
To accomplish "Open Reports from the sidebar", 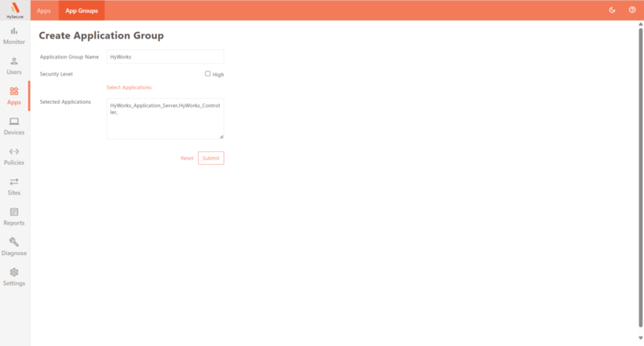I will tap(14, 217).
